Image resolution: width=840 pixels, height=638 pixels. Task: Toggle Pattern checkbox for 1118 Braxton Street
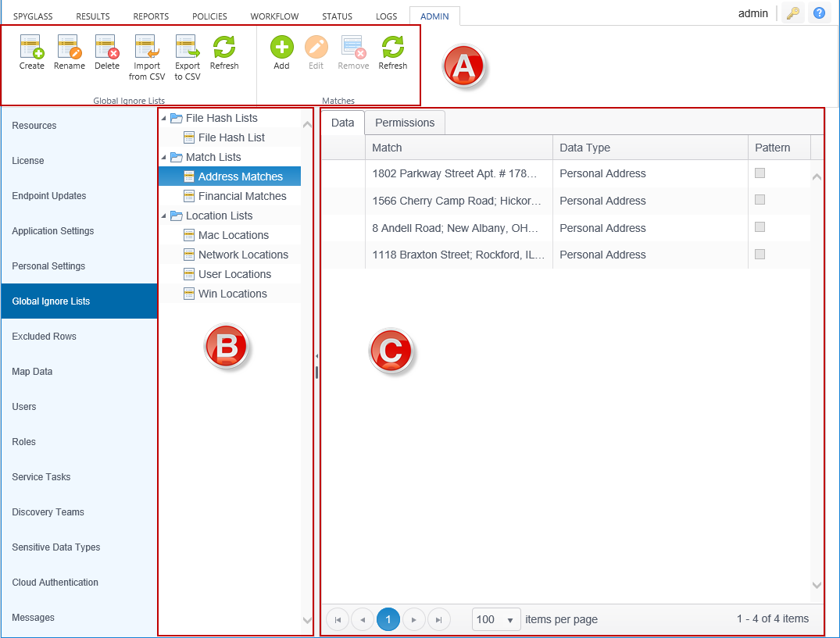pos(760,255)
